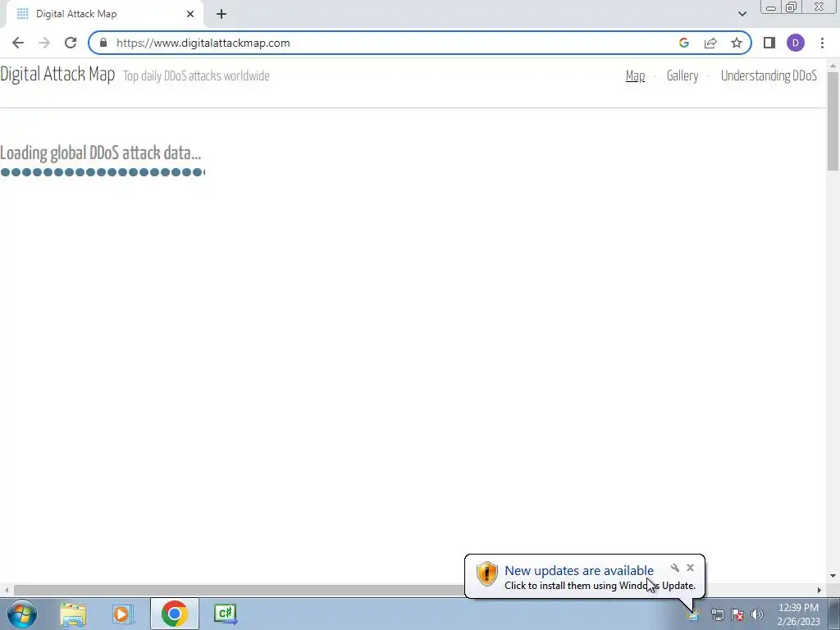Click the horizontal scroll right arrow
Image resolution: width=840 pixels, height=630 pixels.
point(819,590)
